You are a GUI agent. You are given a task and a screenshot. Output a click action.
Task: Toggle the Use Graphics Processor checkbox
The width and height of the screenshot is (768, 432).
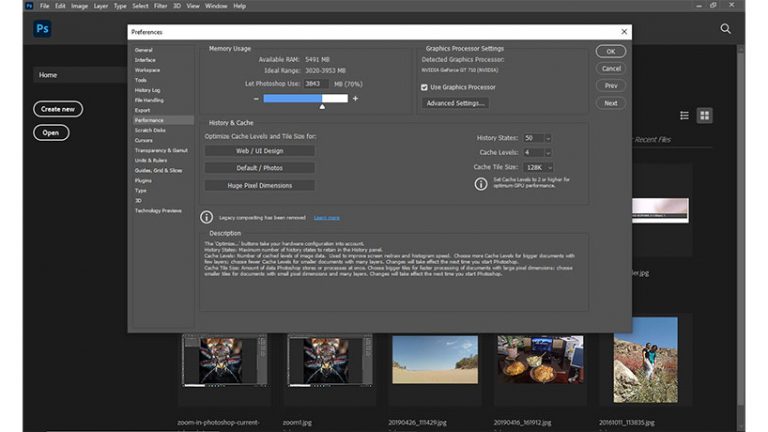(425, 87)
